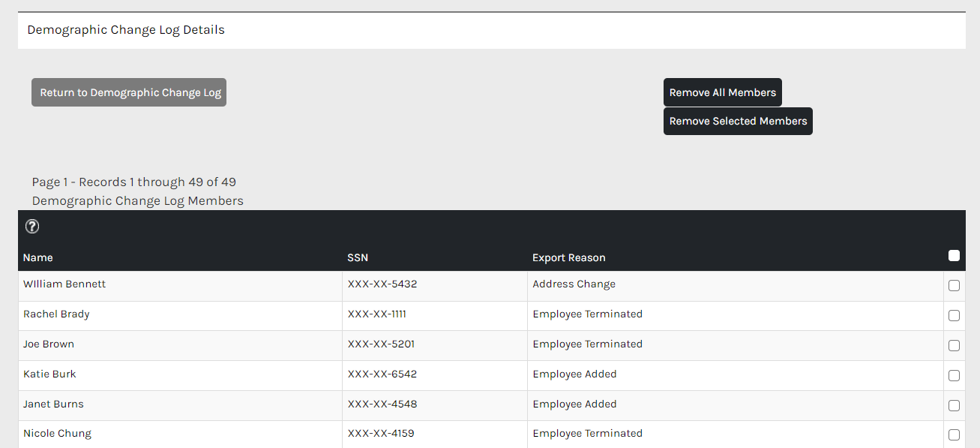Screen dimensions: 980x448
Task: Check Nicole Chung's row checkbox
Action: pos(954,434)
